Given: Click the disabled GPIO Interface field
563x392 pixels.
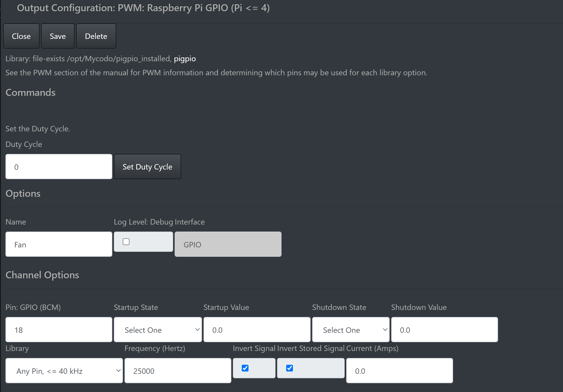Looking at the screenshot, I should pyautogui.click(x=228, y=244).
